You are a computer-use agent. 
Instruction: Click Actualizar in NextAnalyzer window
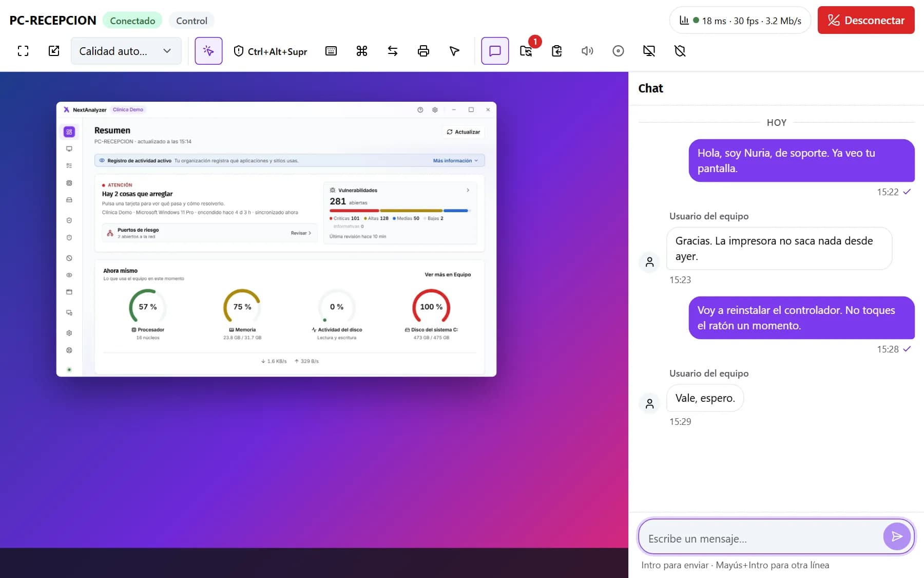464,132
